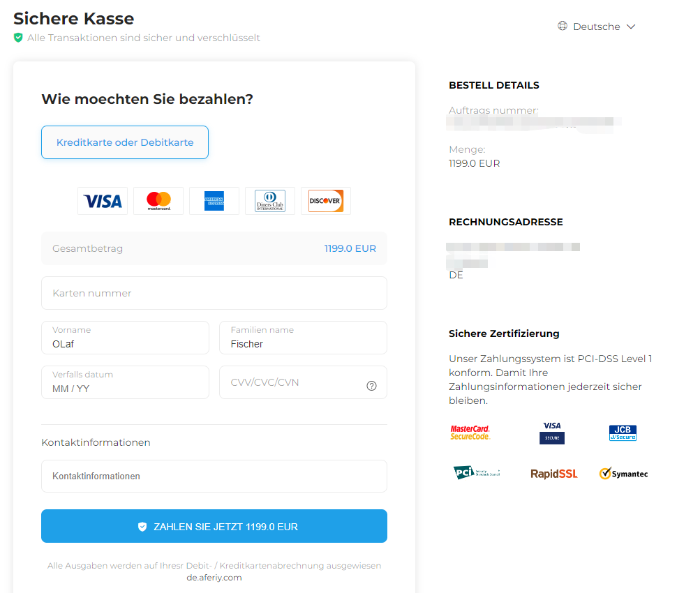Screen dimensions: 700x593
Task: Select Kreditkarte oder Debitkarte payment tab
Action: coord(125,142)
